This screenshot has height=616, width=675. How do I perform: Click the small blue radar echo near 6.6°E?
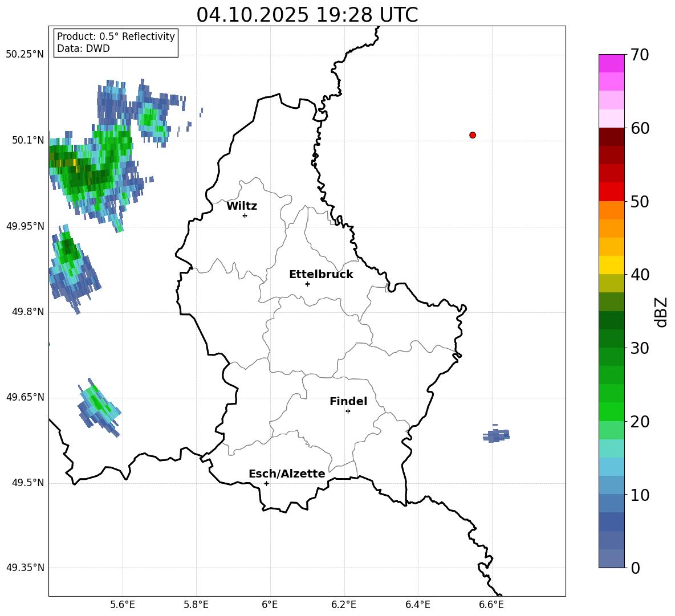click(497, 435)
